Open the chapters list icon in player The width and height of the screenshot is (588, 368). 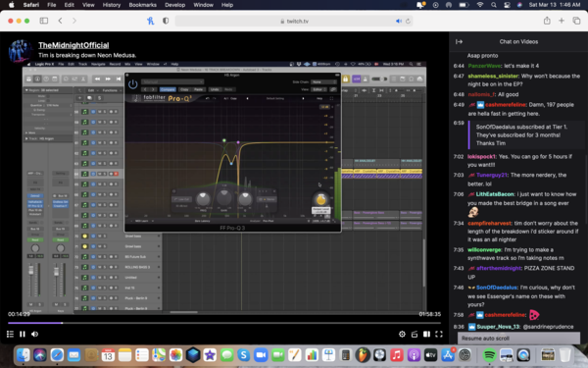(x=10, y=334)
